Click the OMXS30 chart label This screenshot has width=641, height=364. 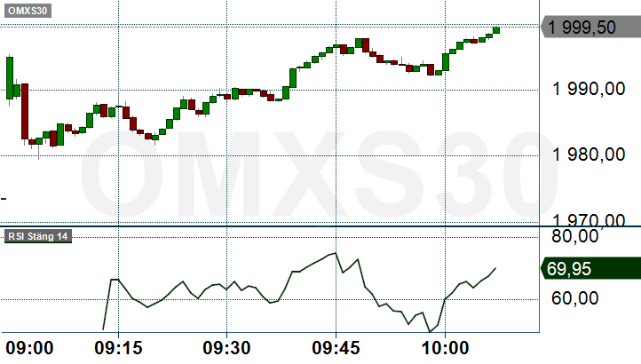[x=28, y=11]
